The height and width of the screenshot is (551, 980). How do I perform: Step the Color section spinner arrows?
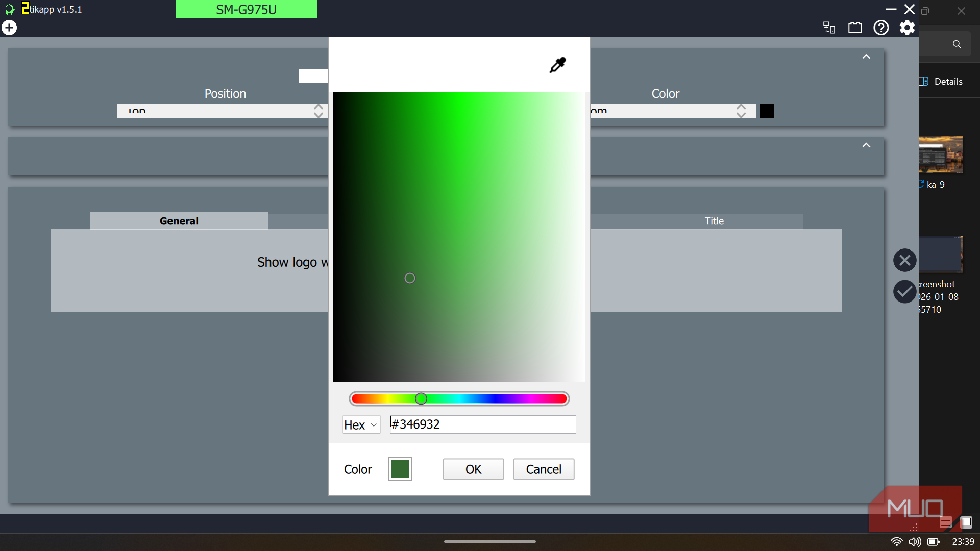click(x=741, y=111)
